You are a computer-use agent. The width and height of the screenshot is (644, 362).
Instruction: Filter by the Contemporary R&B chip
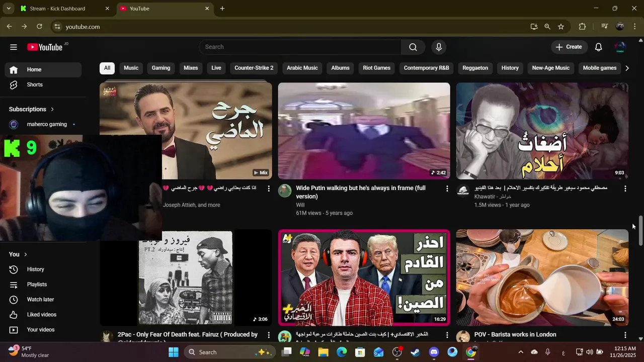pyautogui.click(x=426, y=68)
